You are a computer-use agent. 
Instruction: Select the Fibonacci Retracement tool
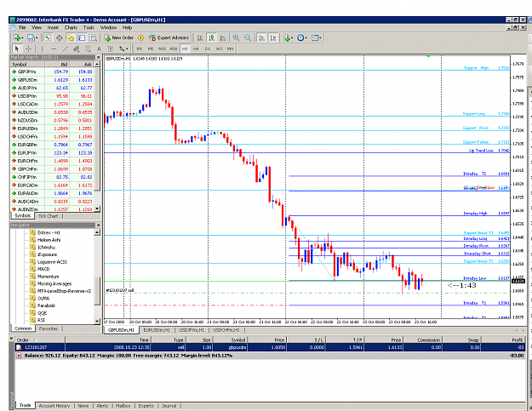pyautogui.click(x=88, y=49)
